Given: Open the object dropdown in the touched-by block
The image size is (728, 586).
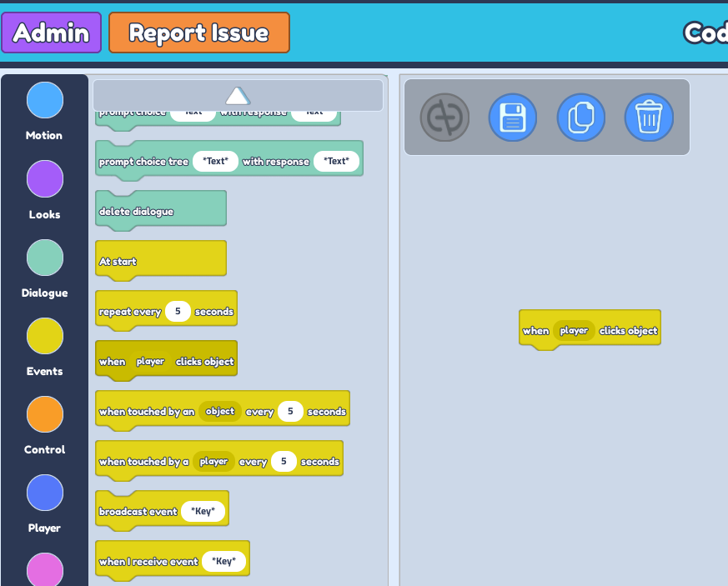Looking at the screenshot, I should [219, 411].
